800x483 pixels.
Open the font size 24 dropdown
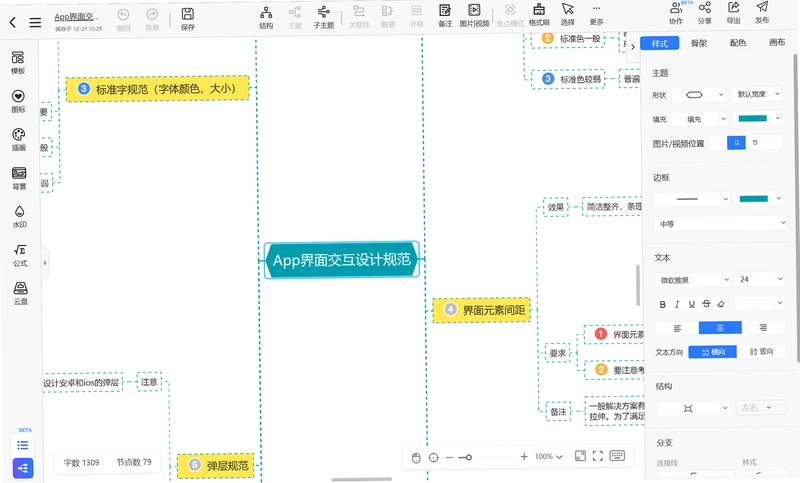pos(760,279)
